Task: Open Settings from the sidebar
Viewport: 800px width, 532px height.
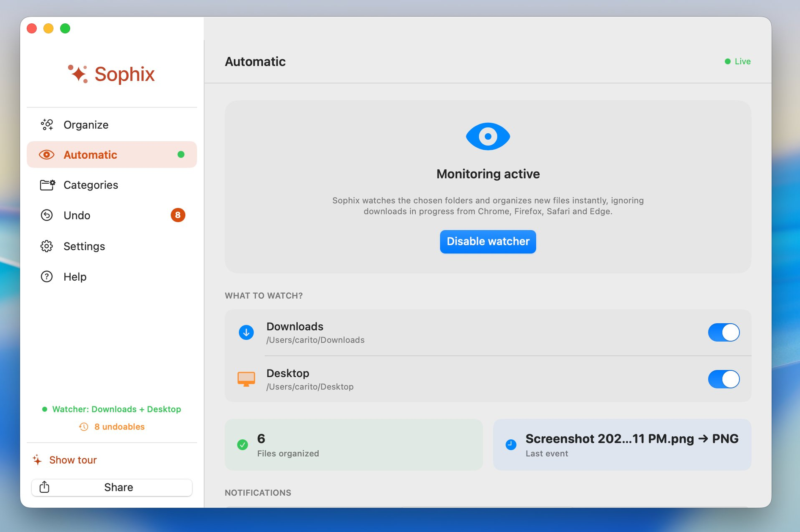Action: click(112, 246)
